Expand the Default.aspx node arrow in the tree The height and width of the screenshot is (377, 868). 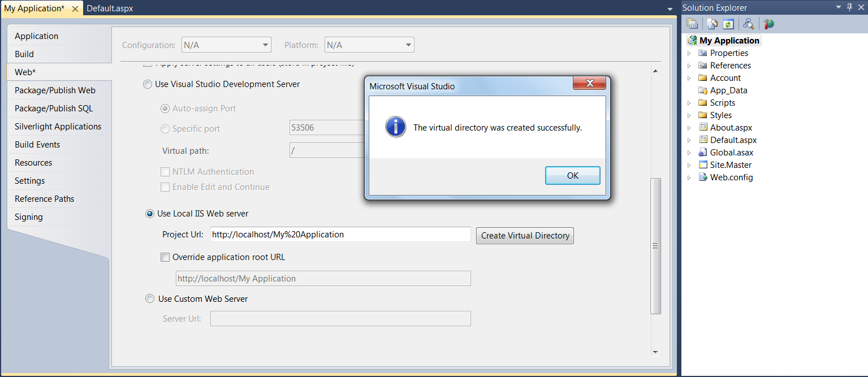pyautogui.click(x=689, y=140)
